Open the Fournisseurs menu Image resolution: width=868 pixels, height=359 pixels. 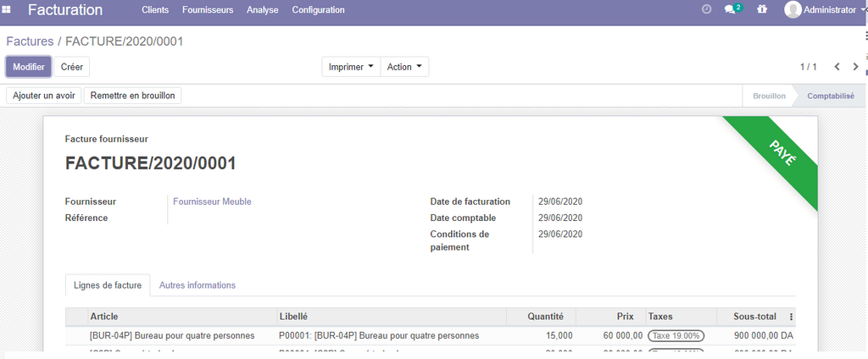pyautogui.click(x=208, y=10)
